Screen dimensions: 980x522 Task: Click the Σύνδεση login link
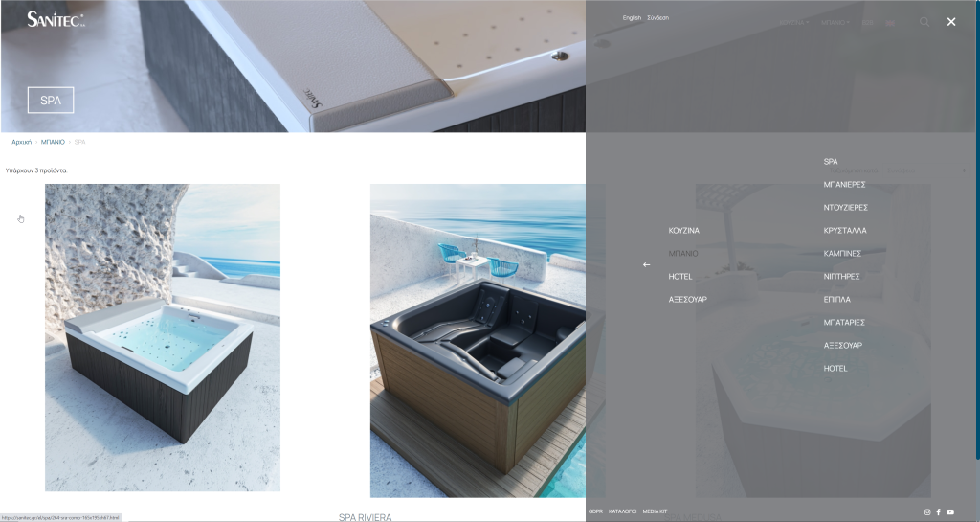(657, 18)
